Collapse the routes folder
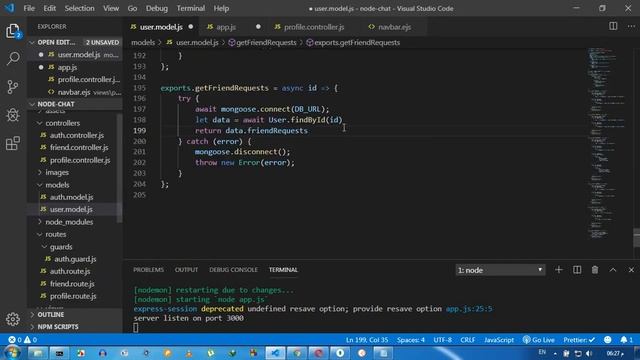 [x=56, y=234]
